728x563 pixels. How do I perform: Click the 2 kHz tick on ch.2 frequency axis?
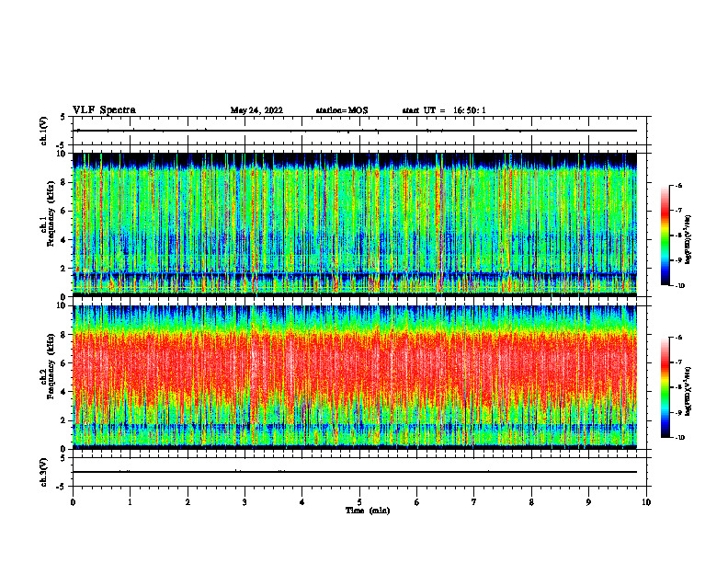click(64, 420)
